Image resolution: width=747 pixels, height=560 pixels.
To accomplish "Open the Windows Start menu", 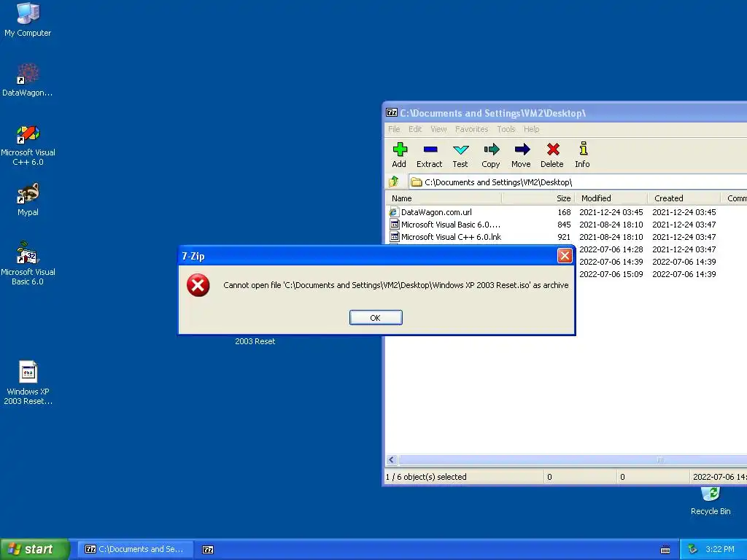I will click(34, 549).
